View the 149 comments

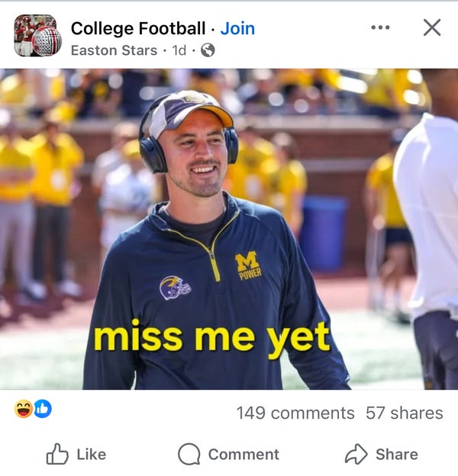pos(295,413)
